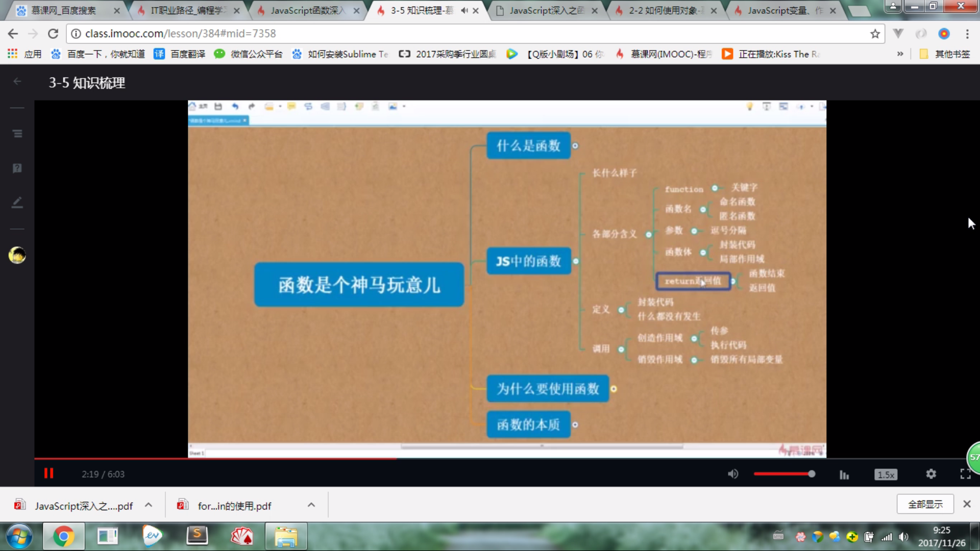The image size is (980, 551).
Task: Open the question sidebar icon
Action: pyautogui.click(x=17, y=168)
